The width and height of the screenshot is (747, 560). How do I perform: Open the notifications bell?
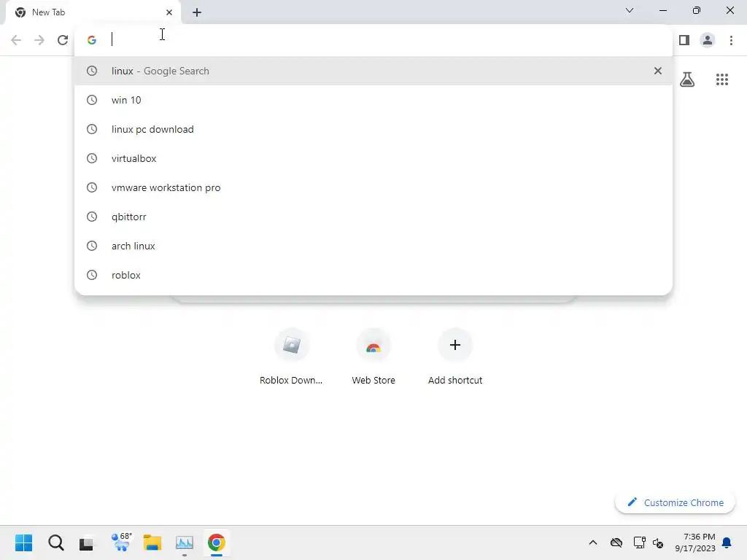click(727, 542)
